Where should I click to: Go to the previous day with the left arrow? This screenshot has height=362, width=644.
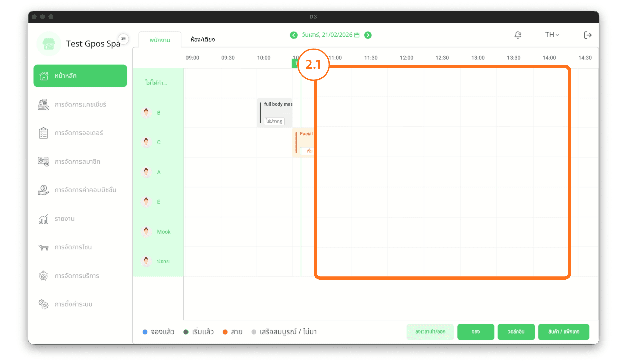[x=294, y=35]
